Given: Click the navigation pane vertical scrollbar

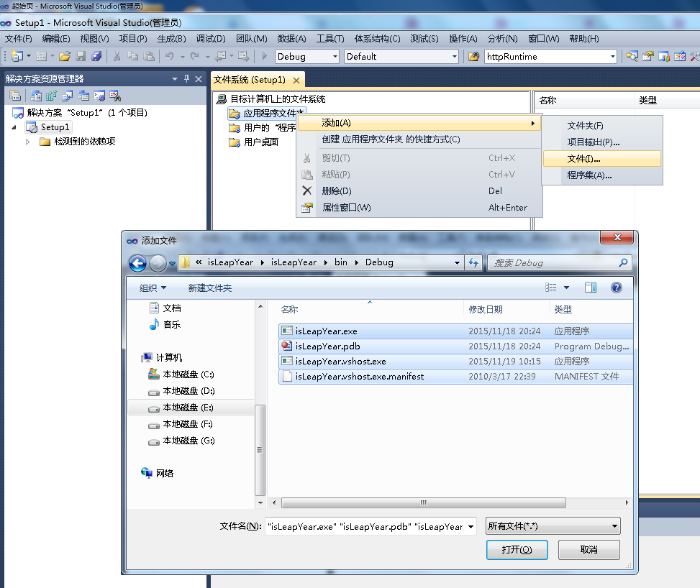Looking at the screenshot, I should [260, 450].
